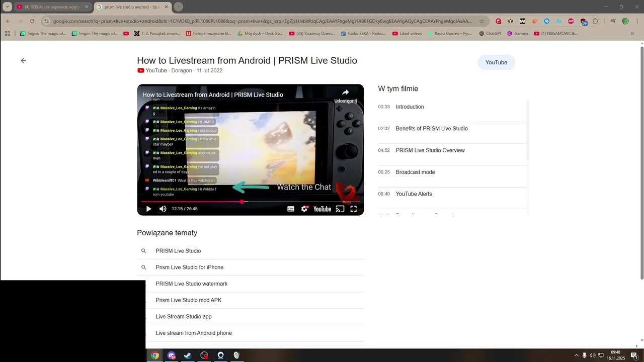644x362 pixels.
Task: Open Chrome three-dot menu
Action: pyautogui.click(x=636, y=21)
